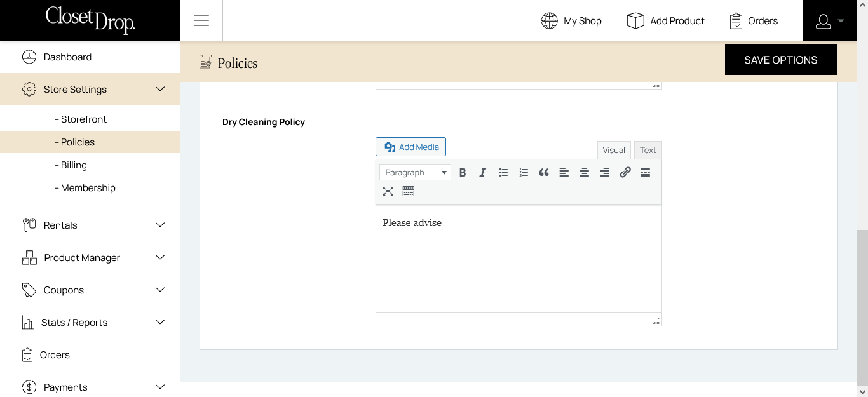
Task: Insert a numbered list
Action: pyautogui.click(x=524, y=172)
